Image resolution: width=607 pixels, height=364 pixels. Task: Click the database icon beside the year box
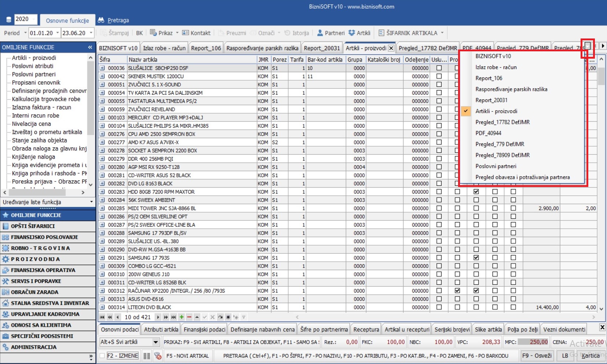coord(9,20)
